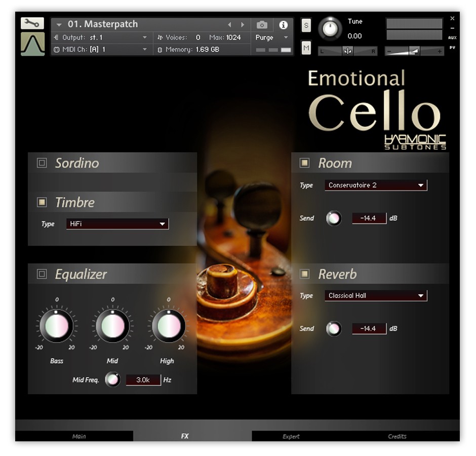Disable the Room effect
This screenshot has height=456, width=476.
point(304,163)
